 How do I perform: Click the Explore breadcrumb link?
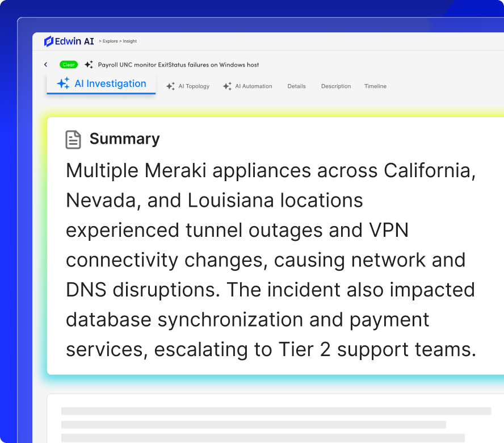tap(110, 41)
